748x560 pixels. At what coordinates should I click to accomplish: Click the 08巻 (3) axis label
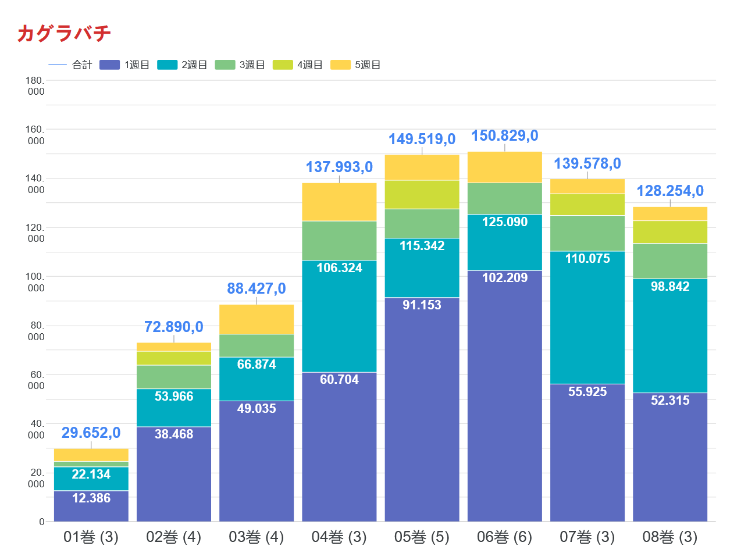point(670,537)
